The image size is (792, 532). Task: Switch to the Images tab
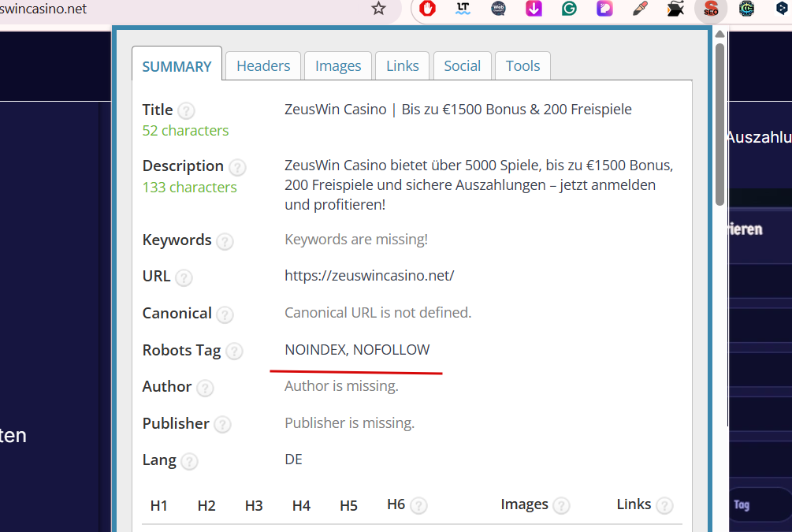pos(338,65)
